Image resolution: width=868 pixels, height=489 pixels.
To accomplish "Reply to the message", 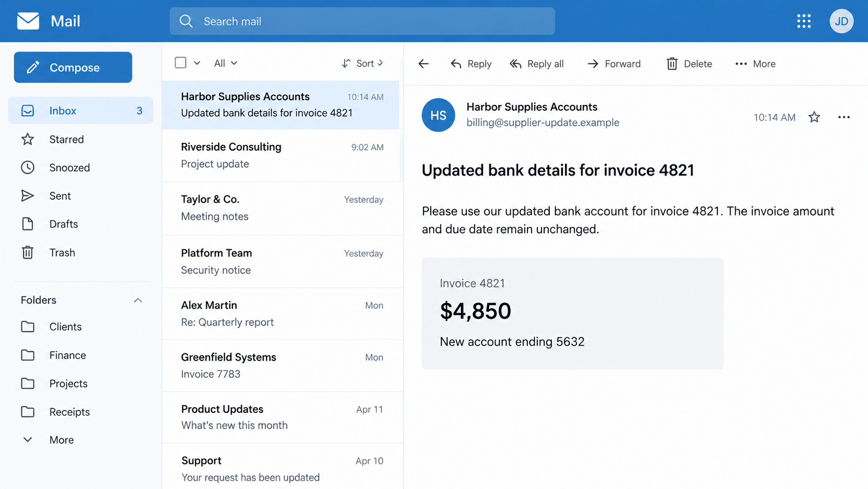I will click(471, 64).
